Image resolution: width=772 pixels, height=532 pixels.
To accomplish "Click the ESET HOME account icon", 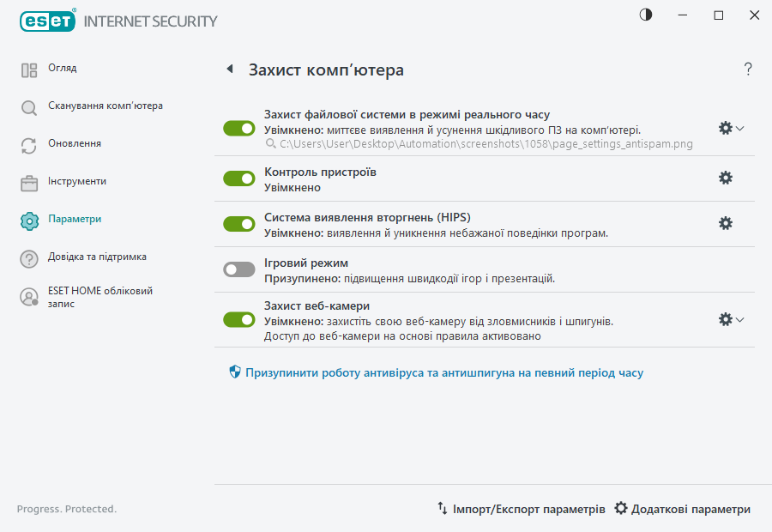I will tap(29, 297).
